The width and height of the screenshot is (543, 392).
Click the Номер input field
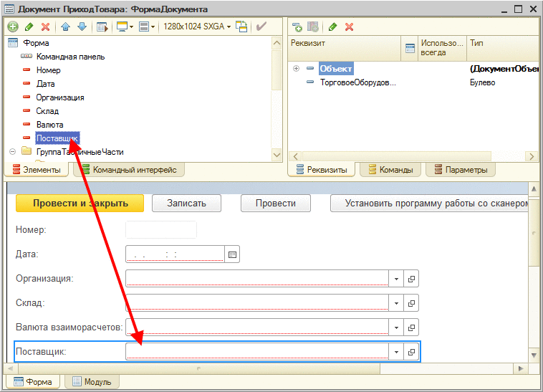pyautogui.click(x=161, y=229)
